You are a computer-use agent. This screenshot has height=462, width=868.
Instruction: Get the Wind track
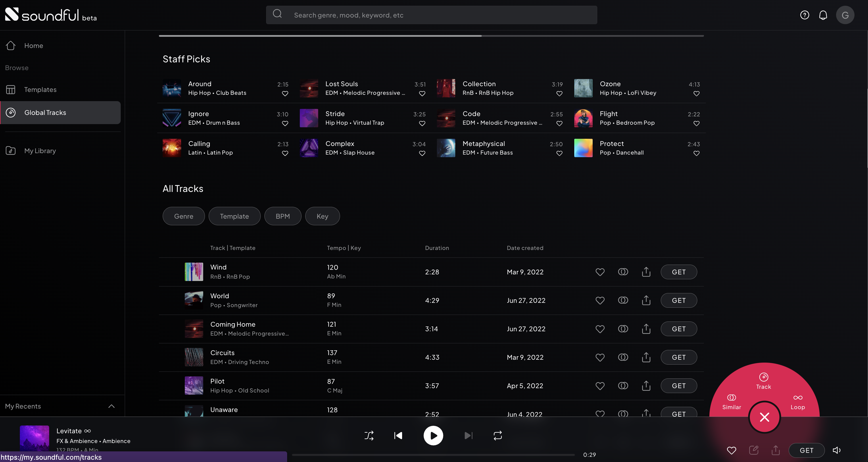pos(679,272)
